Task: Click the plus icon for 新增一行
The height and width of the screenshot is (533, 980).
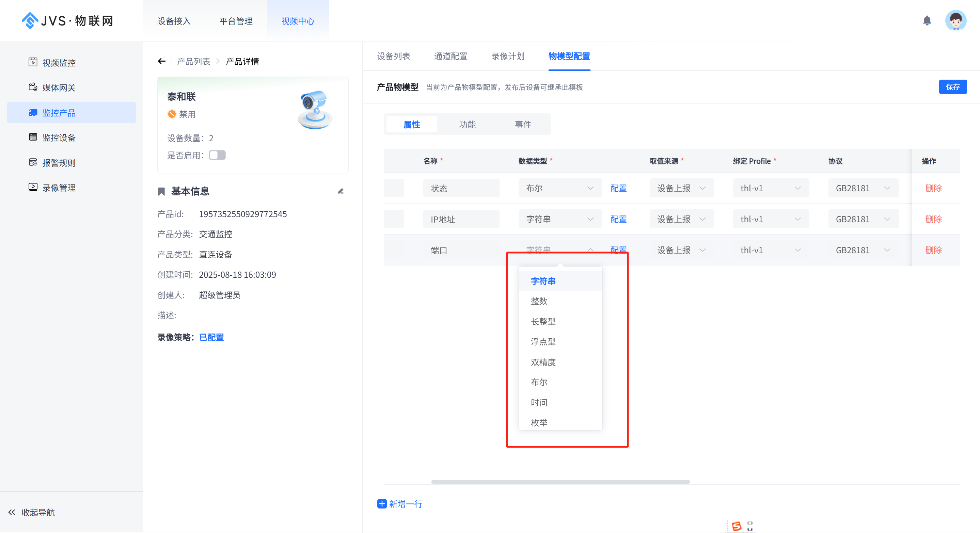Action: [x=382, y=504]
